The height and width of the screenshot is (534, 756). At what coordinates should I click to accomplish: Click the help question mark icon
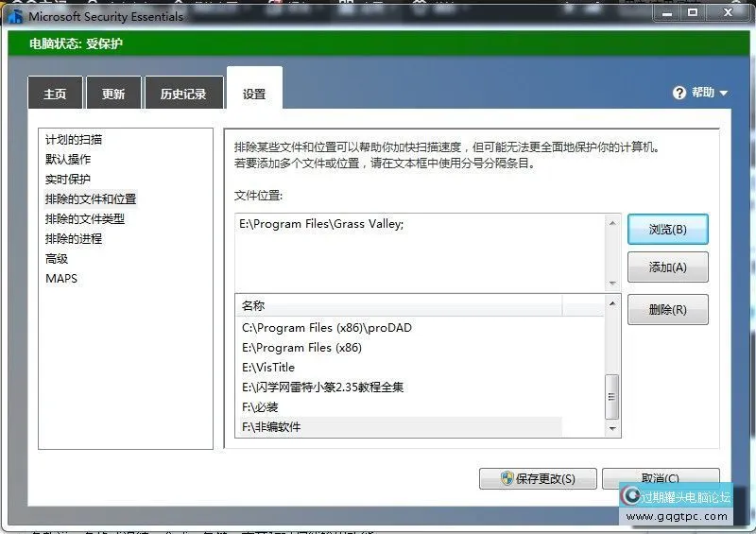pyautogui.click(x=679, y=93)
